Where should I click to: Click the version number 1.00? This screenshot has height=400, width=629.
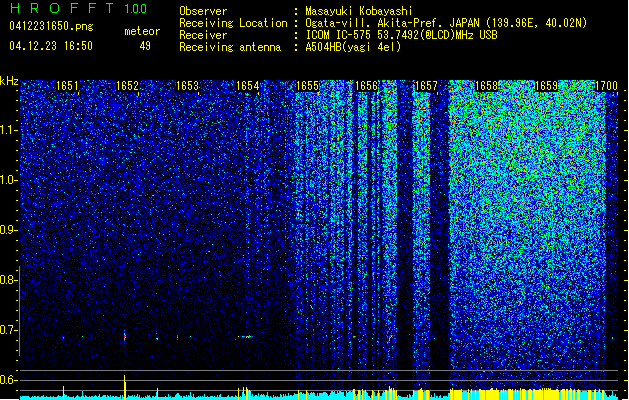[136, 8]
